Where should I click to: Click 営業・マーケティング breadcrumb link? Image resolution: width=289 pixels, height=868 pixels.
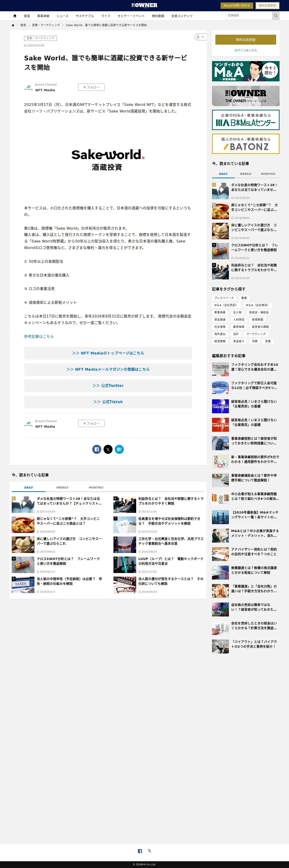point(46,25)
